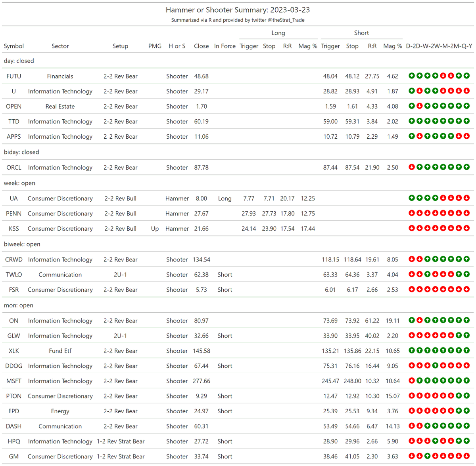476x466 pixels.
Task: Click the D-2D-W-2W-M-2M-Q-Y column header
Action: click(439, 46)
